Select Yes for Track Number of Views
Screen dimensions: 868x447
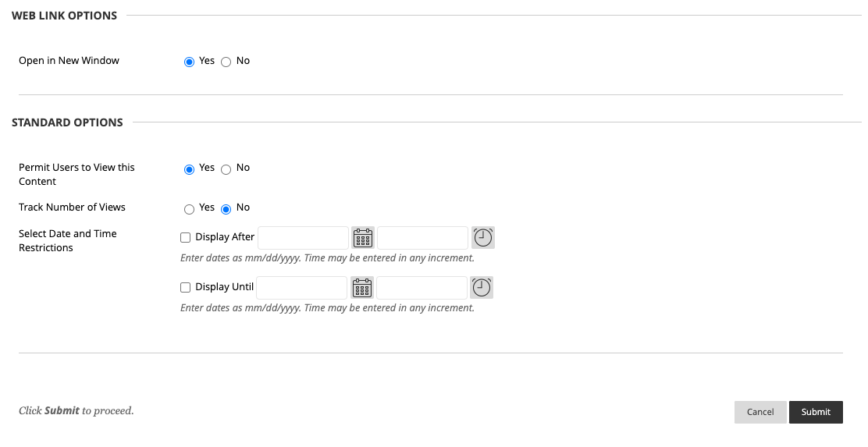click(189, 209)
